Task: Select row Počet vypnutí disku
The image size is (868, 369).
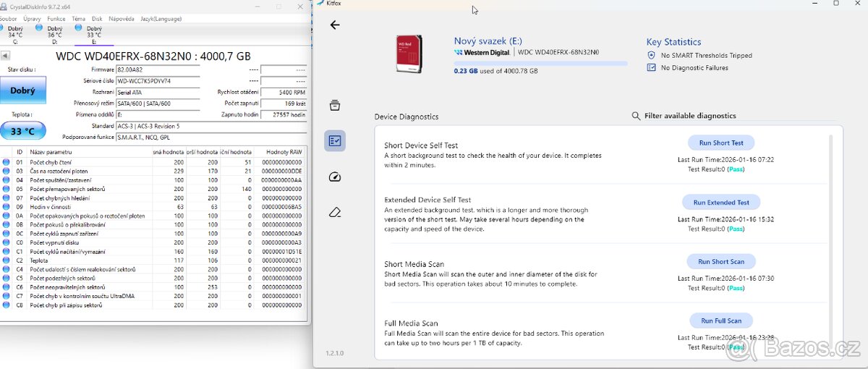Action: click(153, 242)
